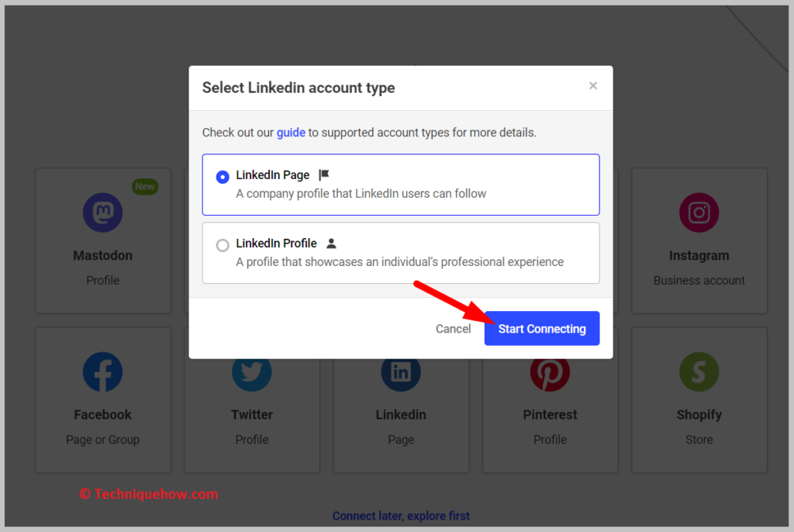Click the New badge on Mastodon card
Image resolution: width=794 pixels, height=532 pixels.
(x=145, y=186)
